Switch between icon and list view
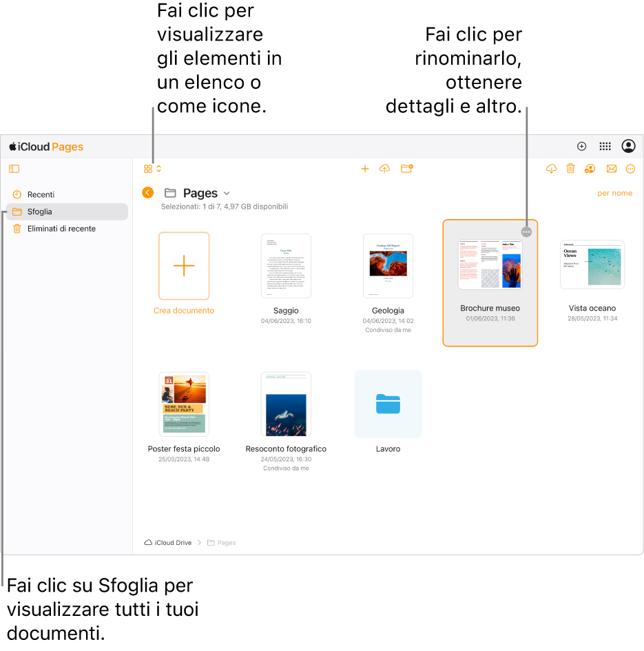The width and height of the screenshot is (644, 651). pyautogui.click(x=152, y=169)
